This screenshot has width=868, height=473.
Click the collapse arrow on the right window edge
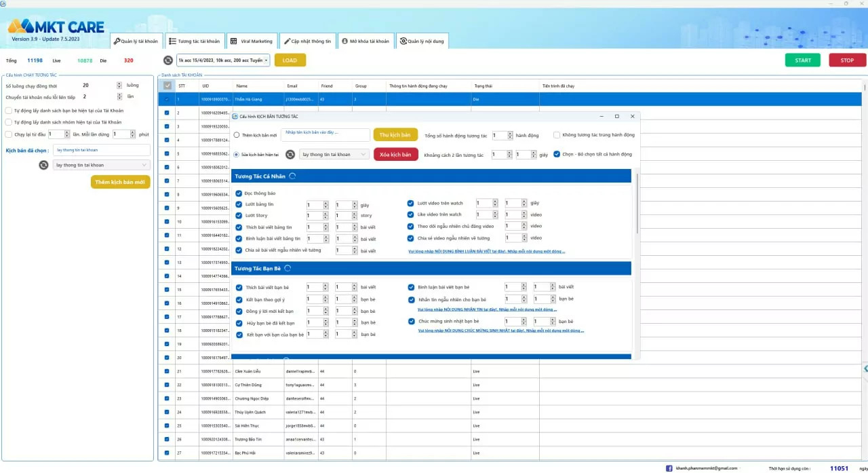[865, 368]
